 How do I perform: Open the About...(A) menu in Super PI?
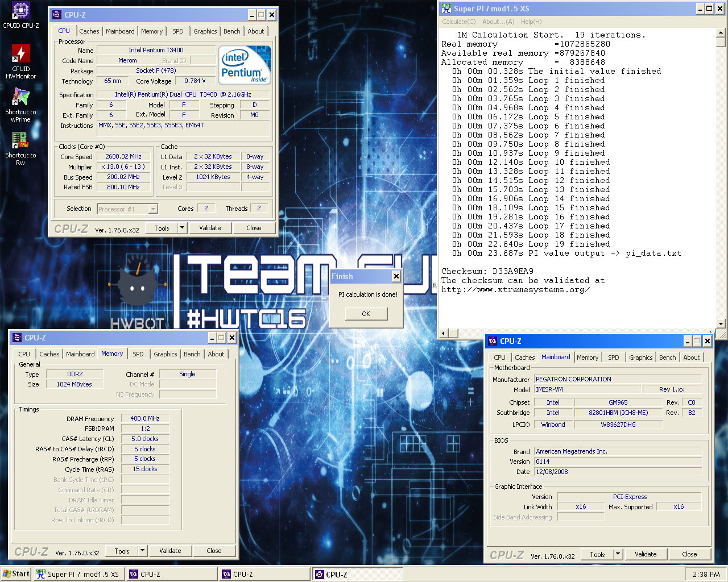[498, 22]
